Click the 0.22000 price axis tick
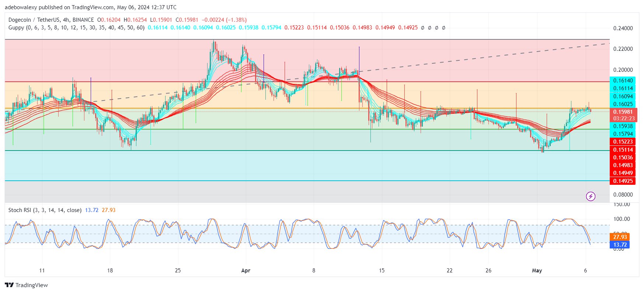Image resolution: width=644 pixels, height=293 pixels. [623, 49]
